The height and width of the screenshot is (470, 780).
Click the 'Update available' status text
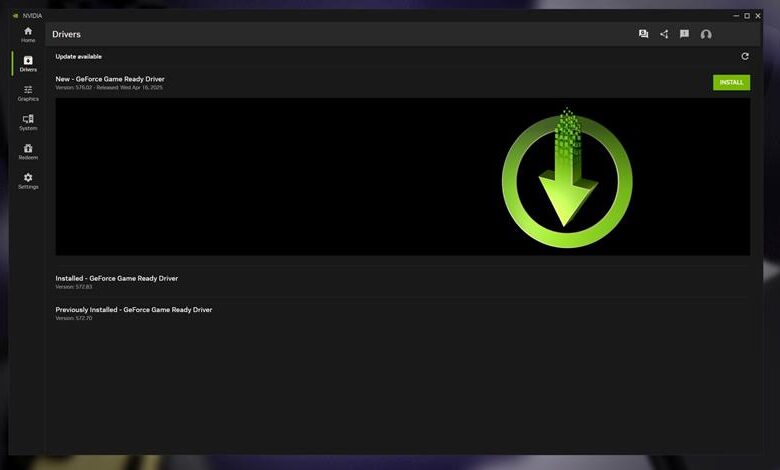(79, 57)
